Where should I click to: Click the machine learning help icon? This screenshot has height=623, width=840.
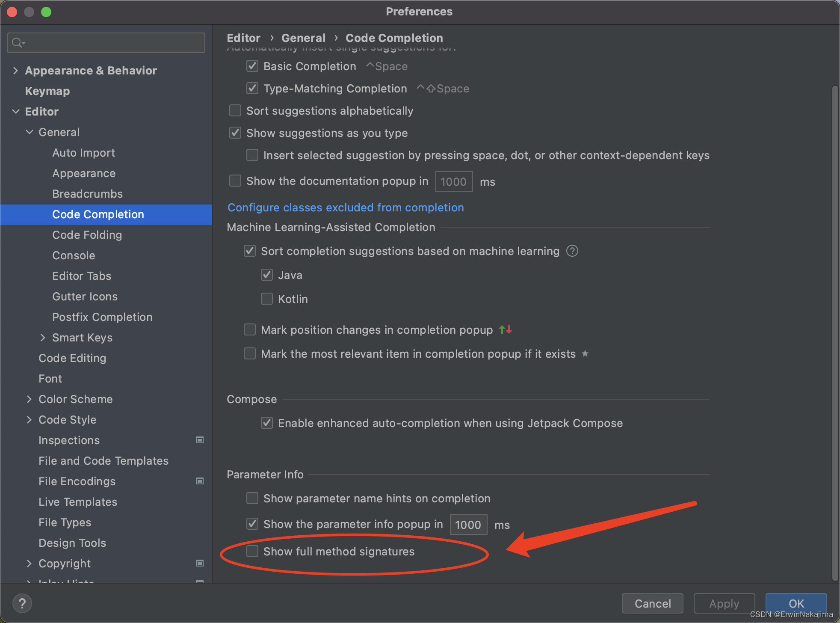[572, 251]
